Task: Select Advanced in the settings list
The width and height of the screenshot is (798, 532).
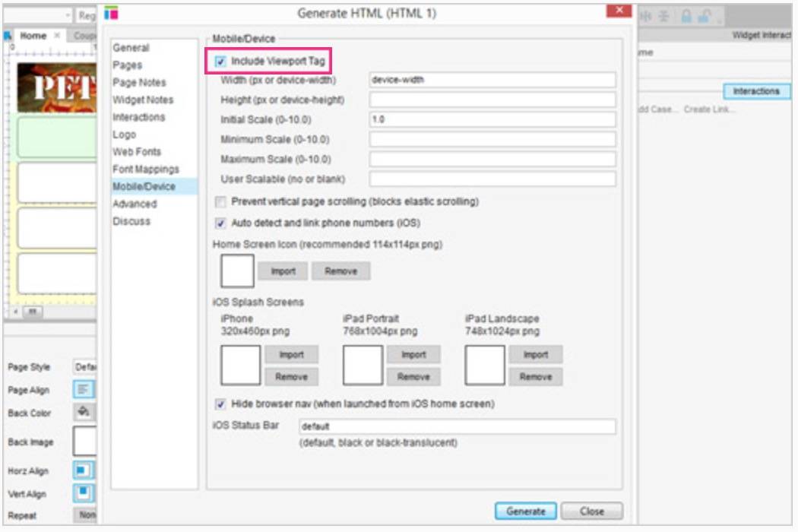Action: (135, 204)
